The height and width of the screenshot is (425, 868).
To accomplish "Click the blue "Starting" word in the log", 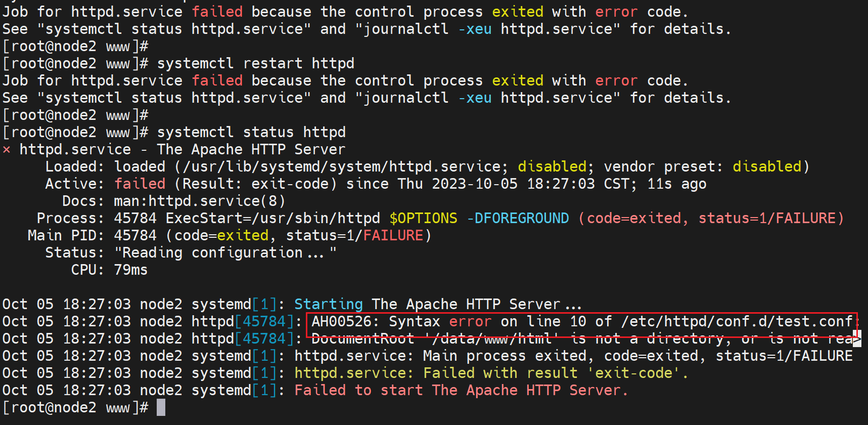I will pos(328,305).
